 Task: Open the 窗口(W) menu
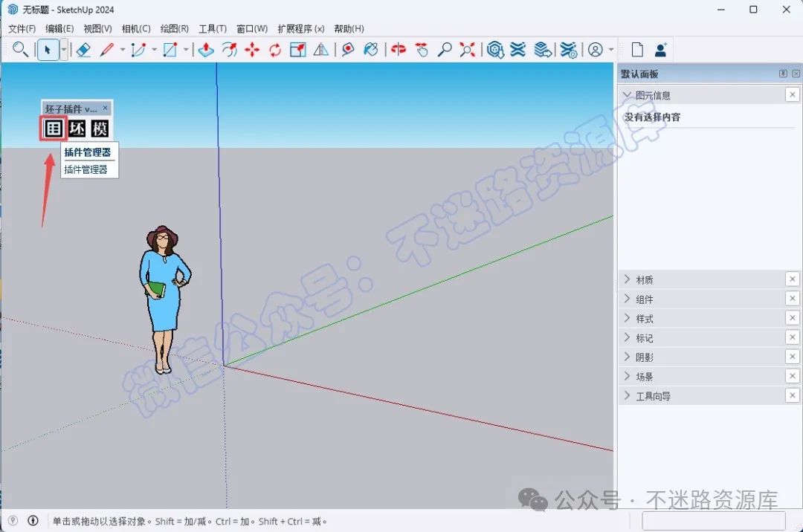[x=252, y=29]
